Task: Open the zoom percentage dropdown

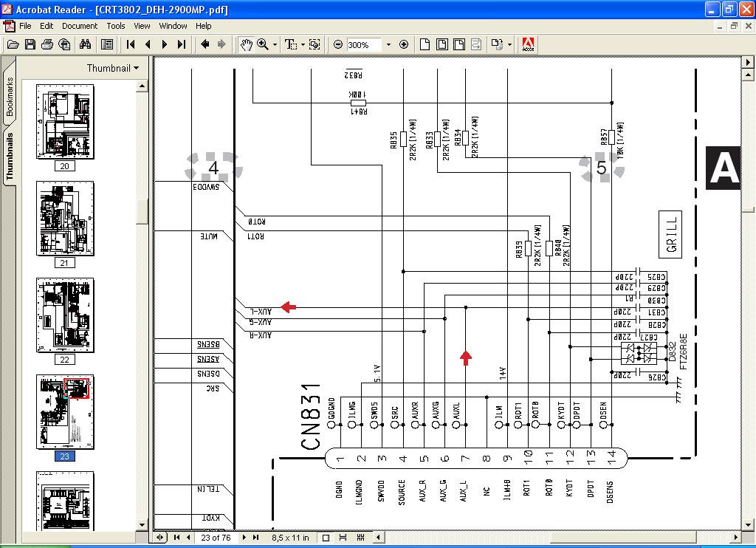Action: click(x=389, y=44)
